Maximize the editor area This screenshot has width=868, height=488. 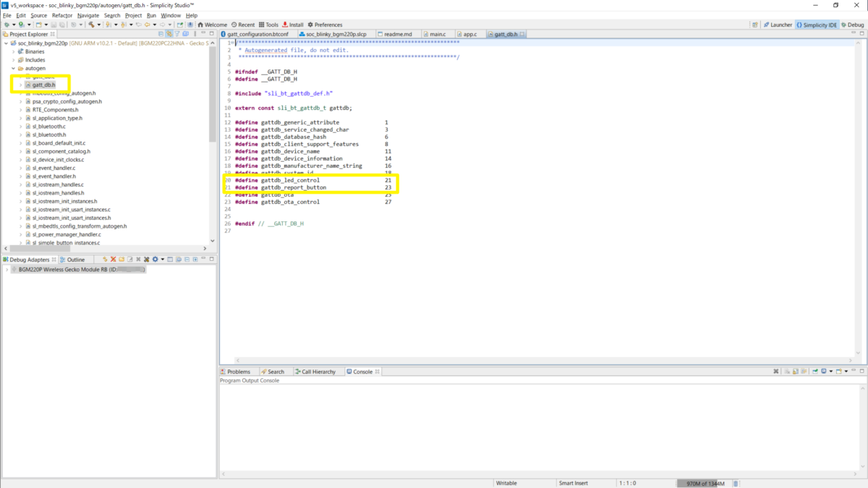[862, 34]
